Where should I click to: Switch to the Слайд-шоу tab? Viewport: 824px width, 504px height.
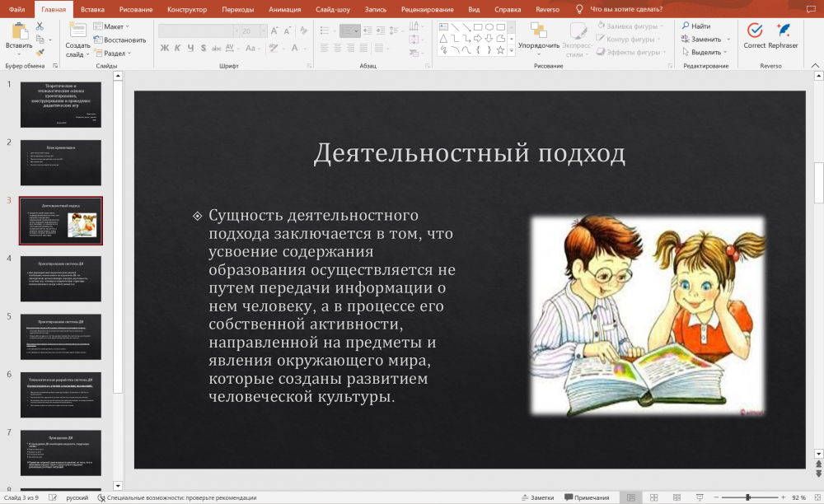click(x=333, y=9)
